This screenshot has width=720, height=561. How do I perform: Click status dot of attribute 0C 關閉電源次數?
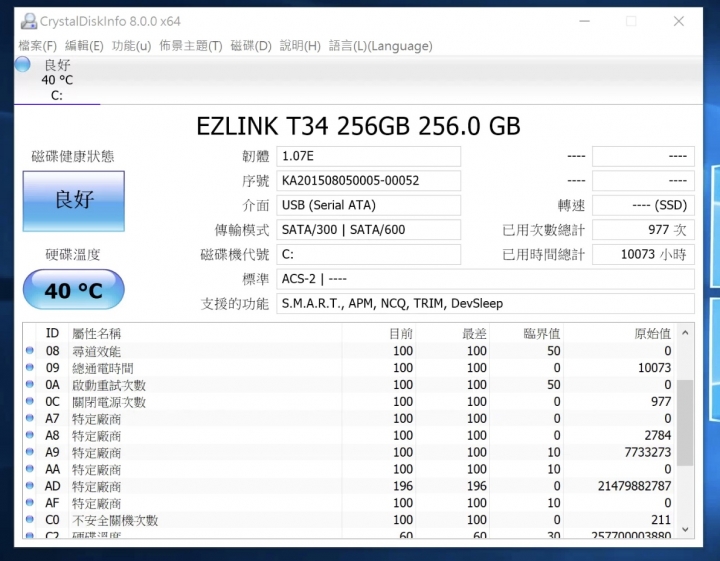click(x=30, y=401)
